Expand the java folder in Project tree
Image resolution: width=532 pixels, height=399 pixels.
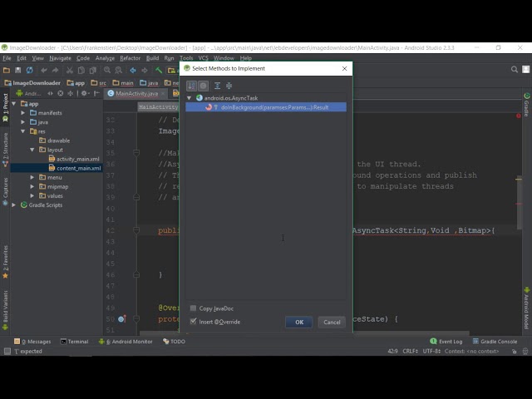23,122
